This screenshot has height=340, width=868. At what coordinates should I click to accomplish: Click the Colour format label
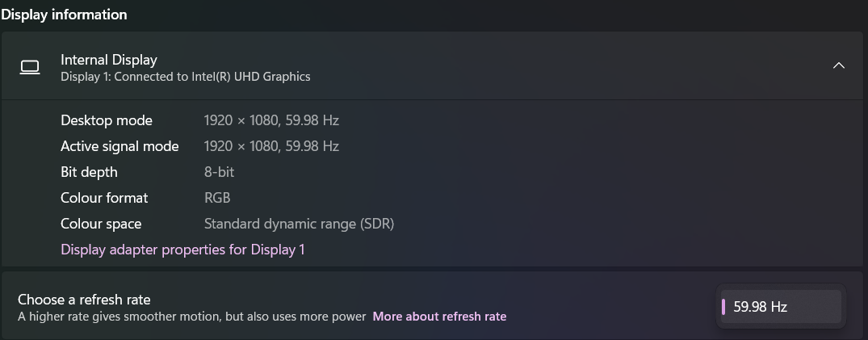pyautogui.click(x=105, y=198)
